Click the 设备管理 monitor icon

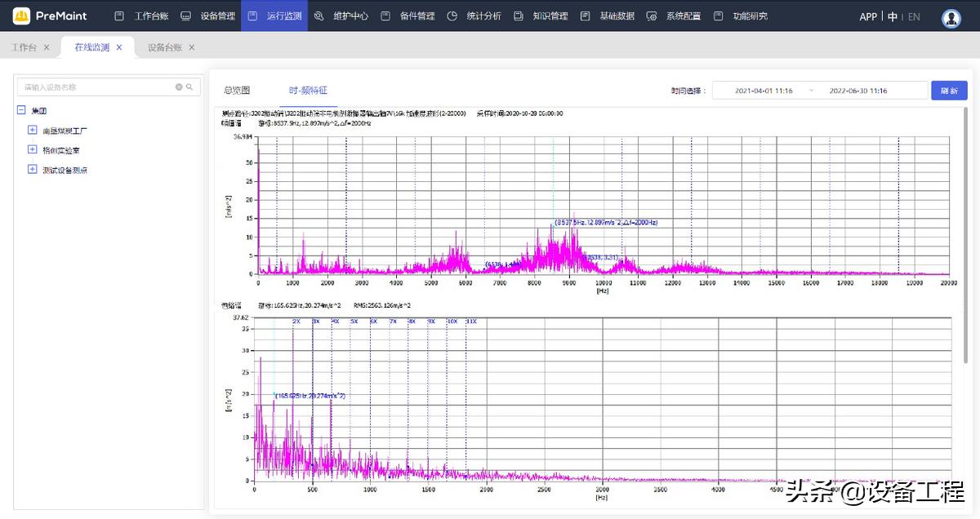[186, 16]
